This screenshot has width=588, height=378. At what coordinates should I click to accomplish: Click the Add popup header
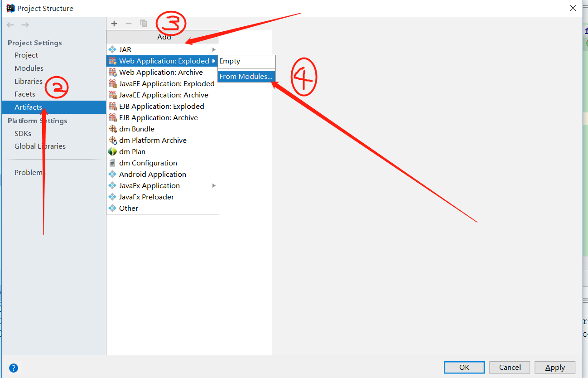tap(163, 37)
